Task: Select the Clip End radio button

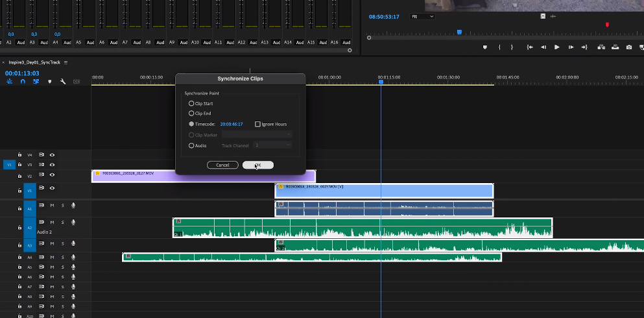Action: click(191, 114)
